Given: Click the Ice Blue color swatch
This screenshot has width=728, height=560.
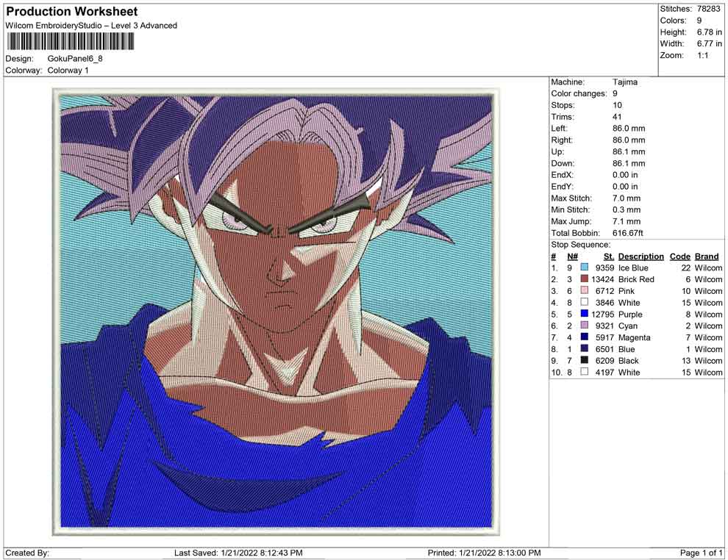Looking at the screenshot, I should (584, 268).
